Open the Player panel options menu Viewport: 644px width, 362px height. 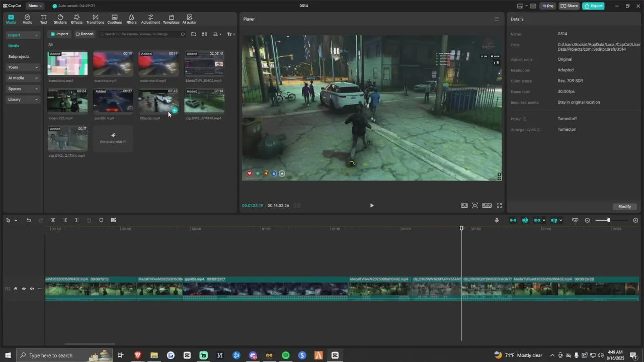click(x=497, y=19)
